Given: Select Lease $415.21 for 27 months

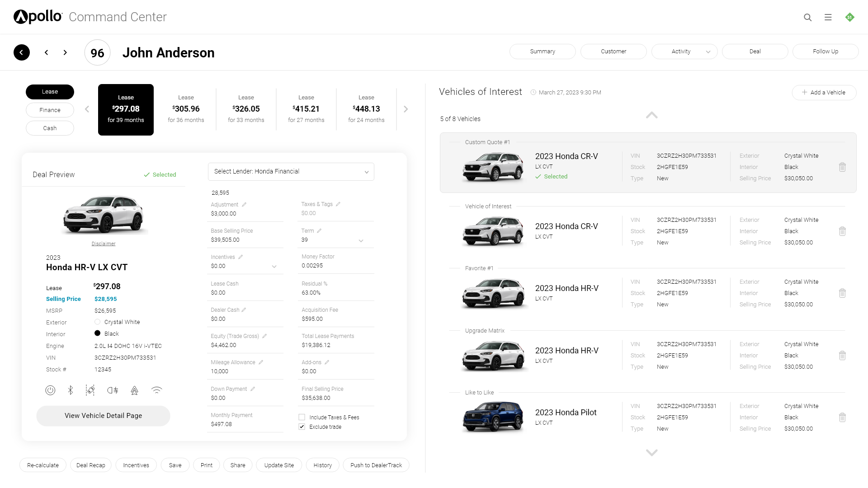Looking at the screenshot, I should pos(306,109).
